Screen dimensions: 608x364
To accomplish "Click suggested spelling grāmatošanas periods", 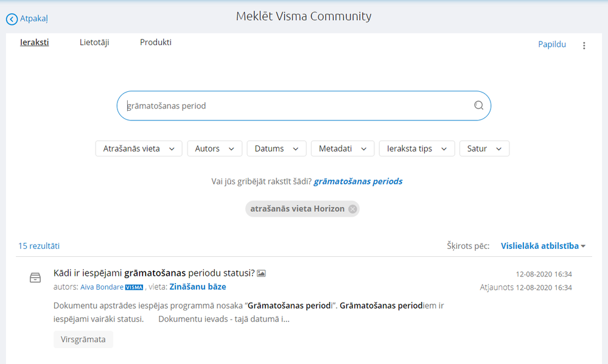I will 358,181.
